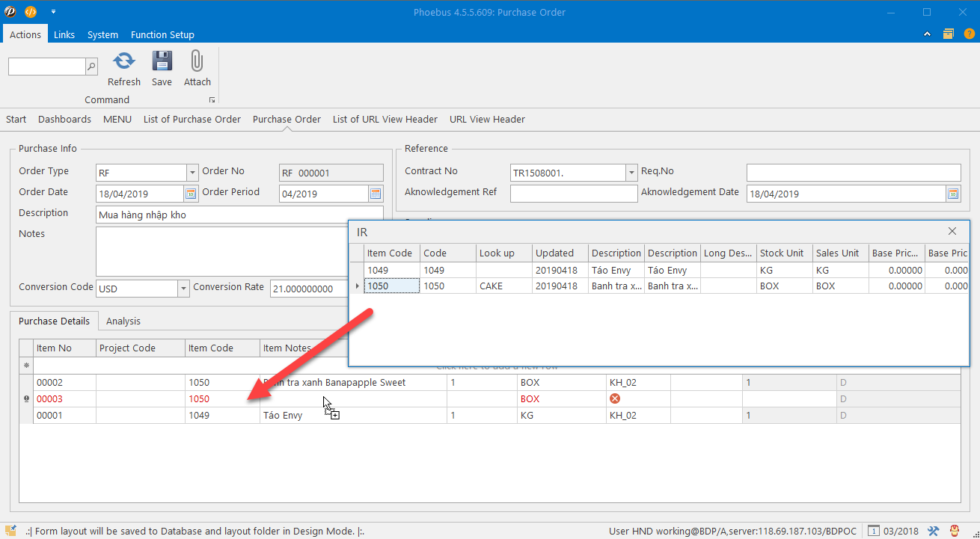The height and width of the screenshot is (539, 980).
Task: Click the Sales Unit column header in IR
Action: (x=841, y=253)
